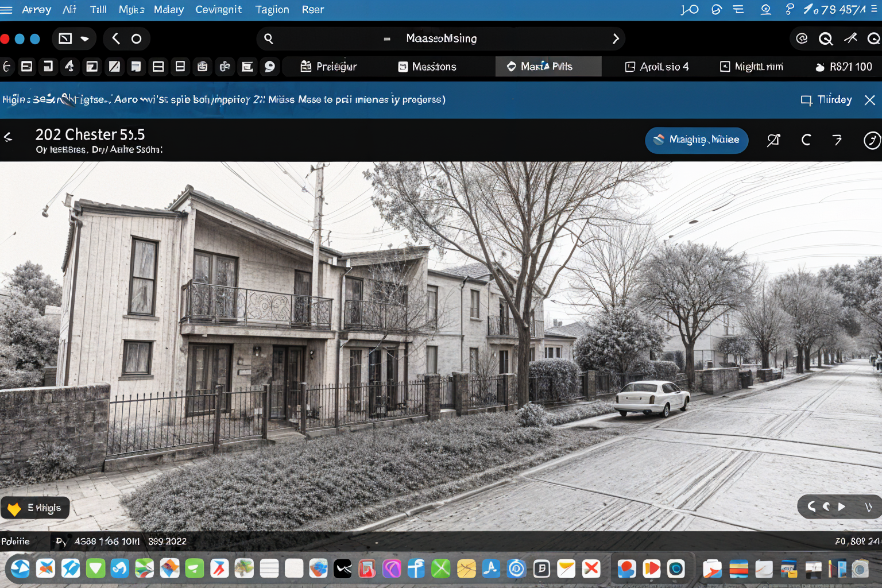
Task: Expand the down chevron in the photo controls
Action: [x=868, y=506]
